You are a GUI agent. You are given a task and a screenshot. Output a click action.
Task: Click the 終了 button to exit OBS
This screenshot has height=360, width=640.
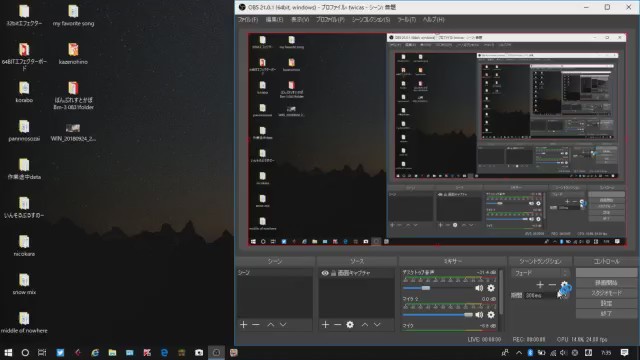click(606, 313)
